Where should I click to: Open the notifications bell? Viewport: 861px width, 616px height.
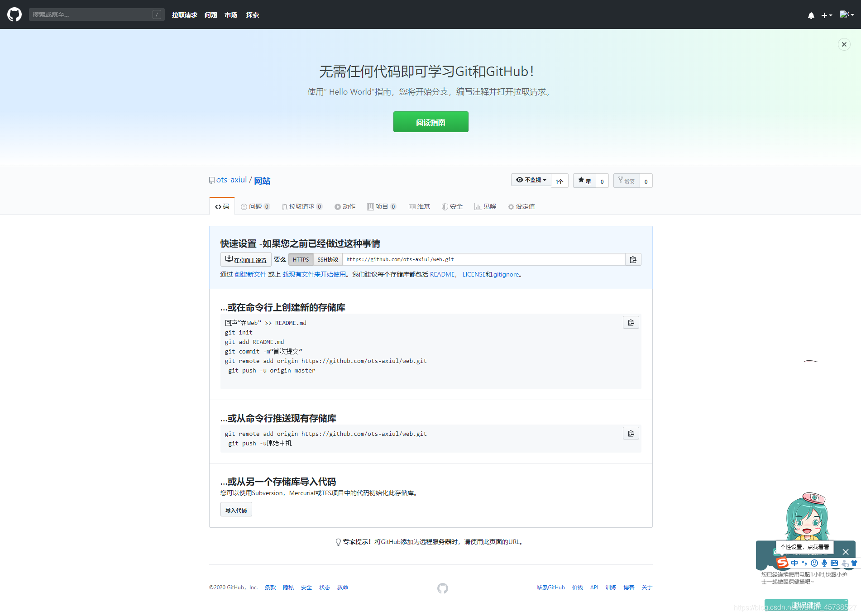(811, 15)
